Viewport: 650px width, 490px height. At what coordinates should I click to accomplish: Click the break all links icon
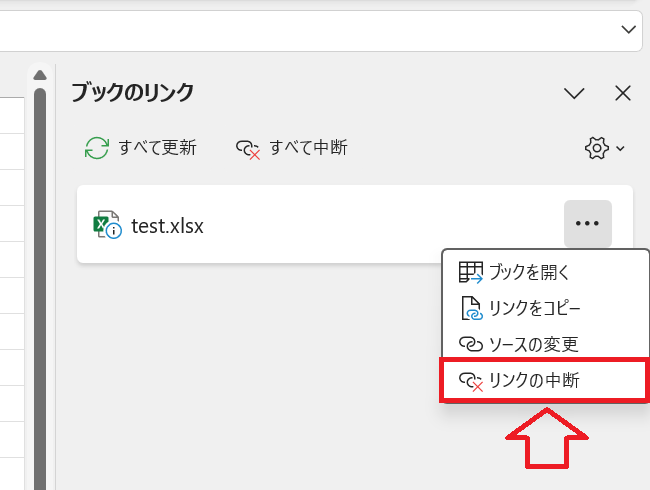pyautogui.click(x=248, y=149)
